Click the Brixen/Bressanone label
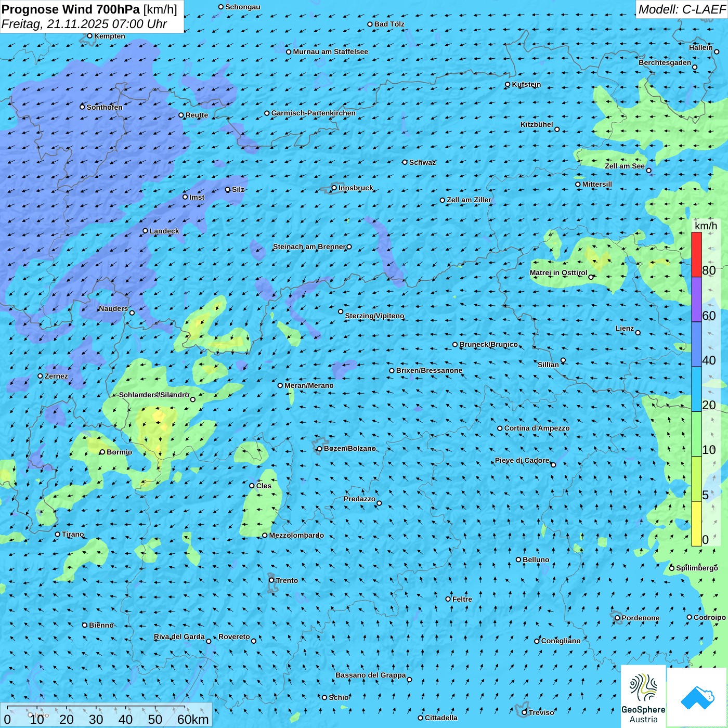728x728 pixels. [x=429, y=370]
